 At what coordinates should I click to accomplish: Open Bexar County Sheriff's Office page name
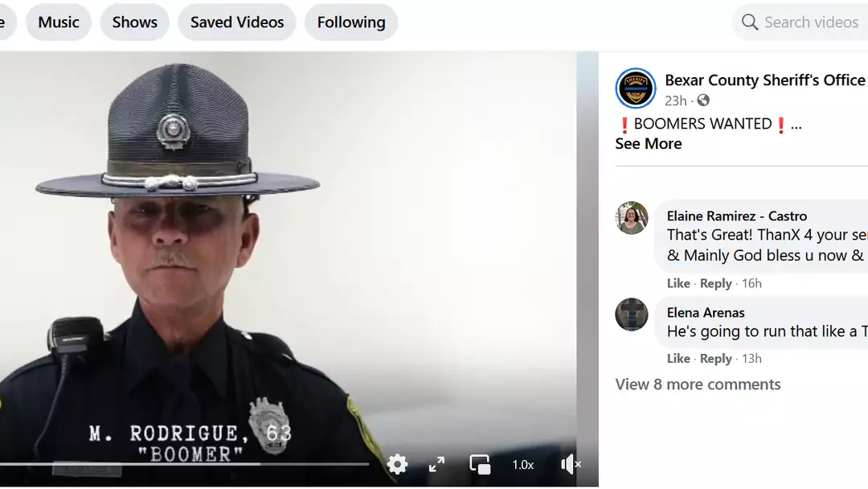tap(764, 80)
